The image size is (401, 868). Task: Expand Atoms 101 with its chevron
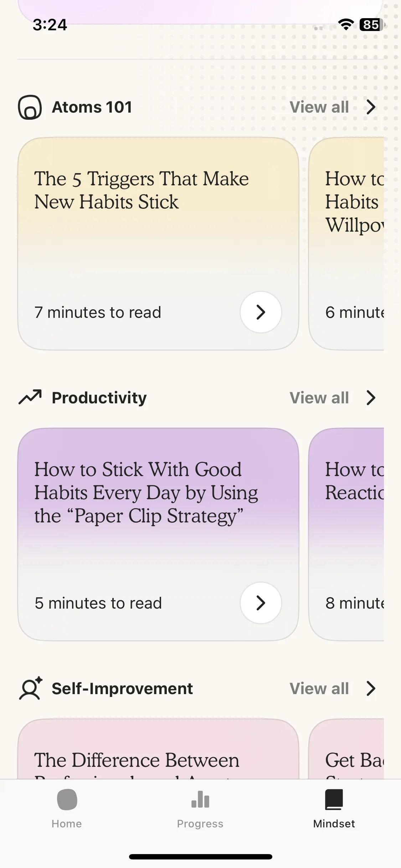(371, 107)
